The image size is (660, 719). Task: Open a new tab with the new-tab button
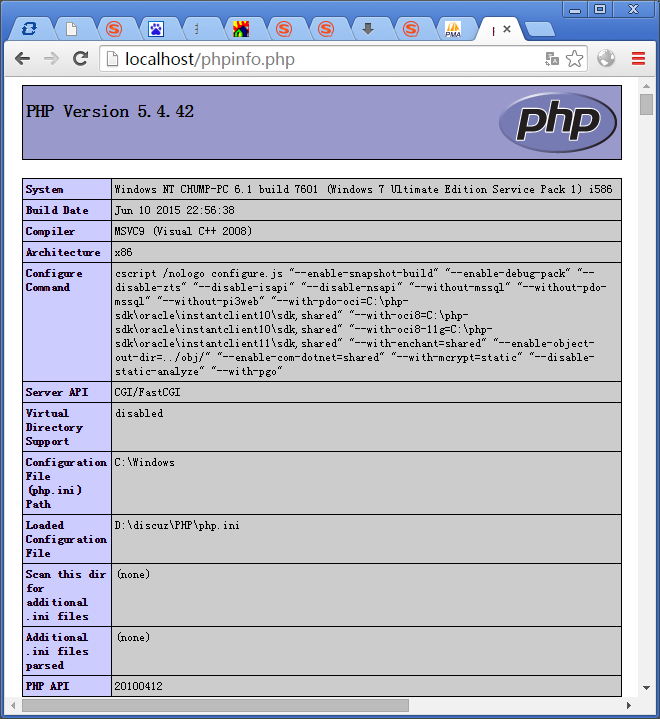tap(539, 29)
